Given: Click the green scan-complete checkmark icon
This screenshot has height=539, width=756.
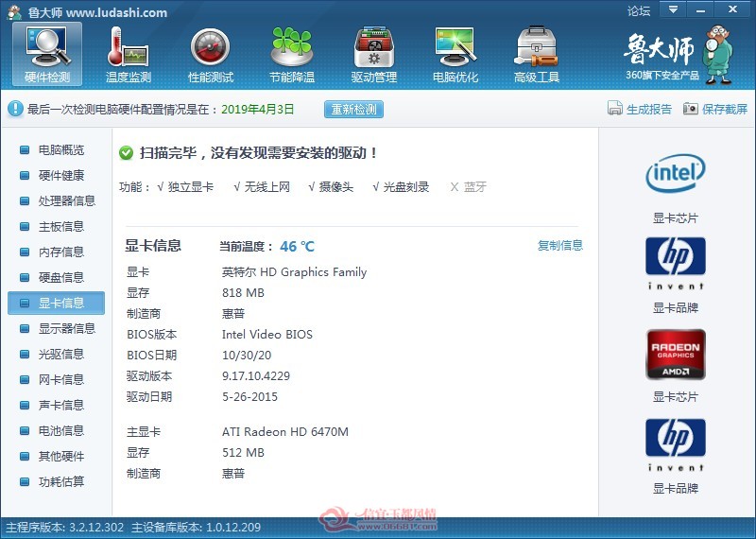Looking at the screenshot, I should pyautogui.click(x=126, y=153).
